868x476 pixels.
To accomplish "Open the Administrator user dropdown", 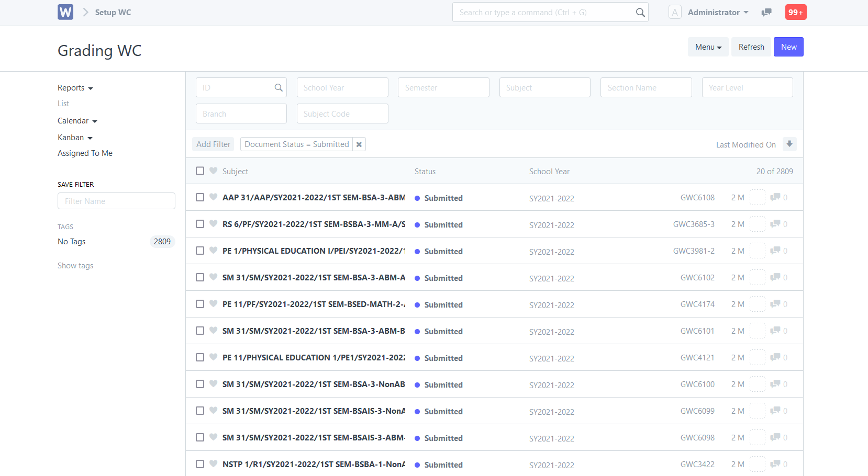I will [x=718, y=13].
